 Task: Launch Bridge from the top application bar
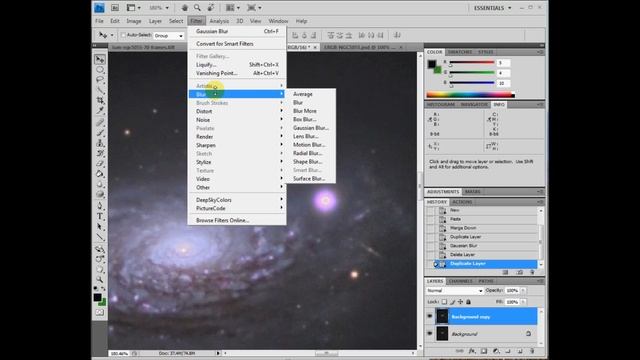coord(115,8)
